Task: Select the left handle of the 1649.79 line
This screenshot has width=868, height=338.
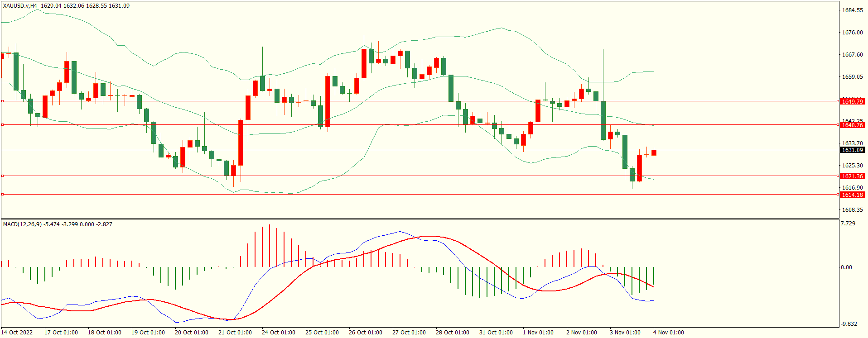Action: [2, 101]
